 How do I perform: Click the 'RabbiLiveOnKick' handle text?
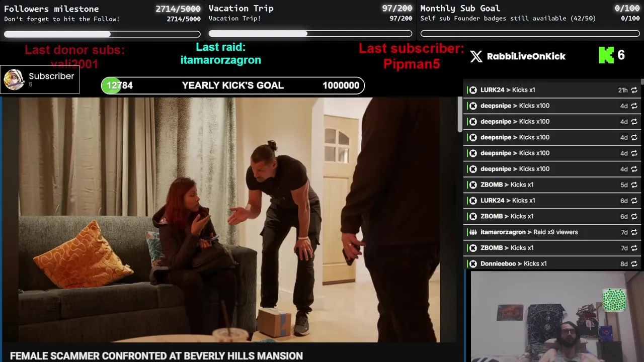point(526,56)
